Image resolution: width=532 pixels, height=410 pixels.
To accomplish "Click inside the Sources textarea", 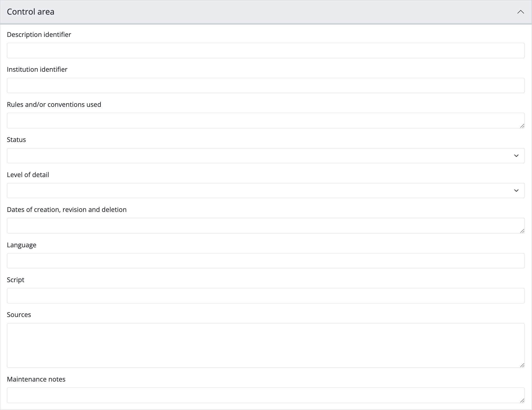I will (266, 345).
